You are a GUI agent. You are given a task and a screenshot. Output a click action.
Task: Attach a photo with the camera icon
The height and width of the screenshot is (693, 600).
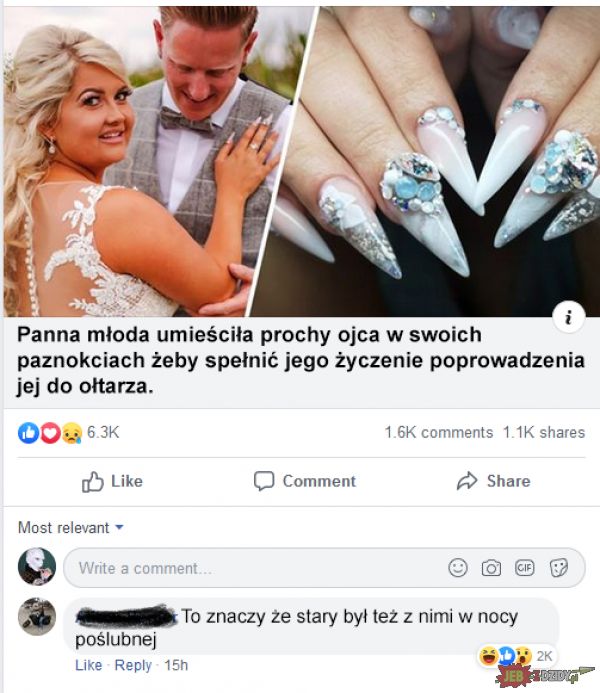[x=491, y=568]
